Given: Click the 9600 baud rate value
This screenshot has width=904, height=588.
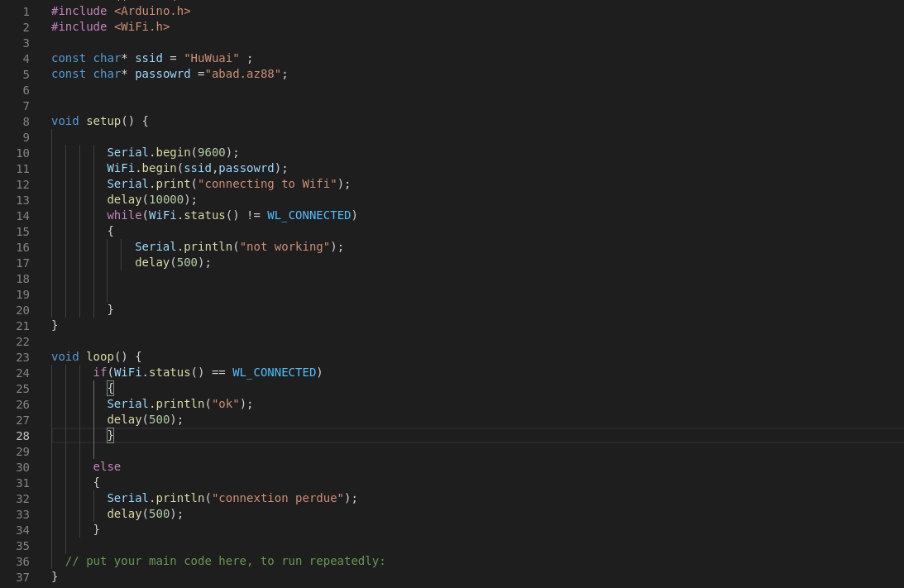Looking at the screenshot, I should [212, 152].
